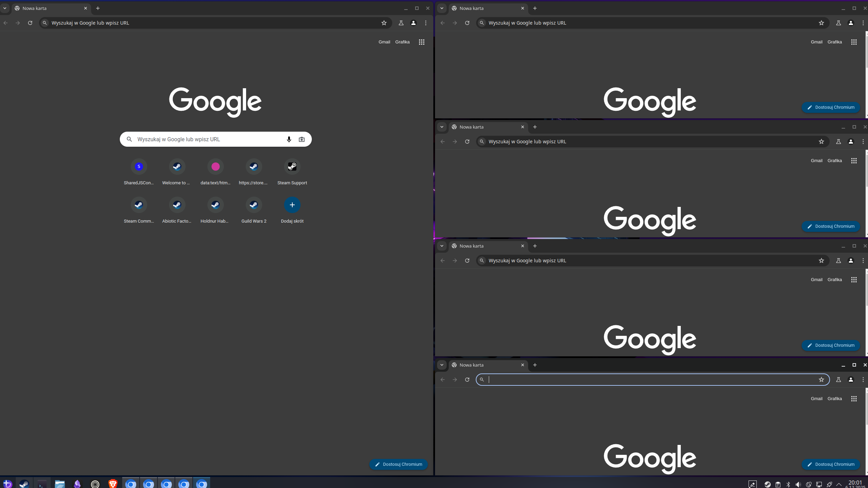Toggle night light mode in the tray
The image size is (868, 488).
809,484
